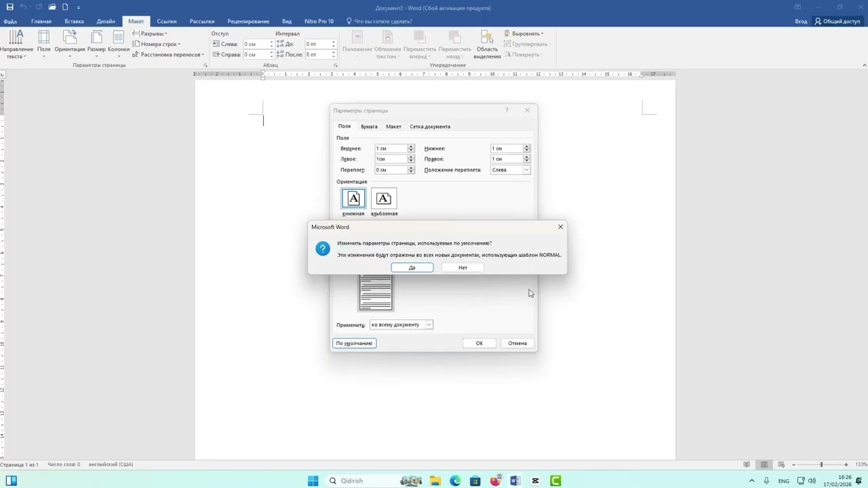Close the Microsoft Word prompt
The image size is (868, 488).
560,226
